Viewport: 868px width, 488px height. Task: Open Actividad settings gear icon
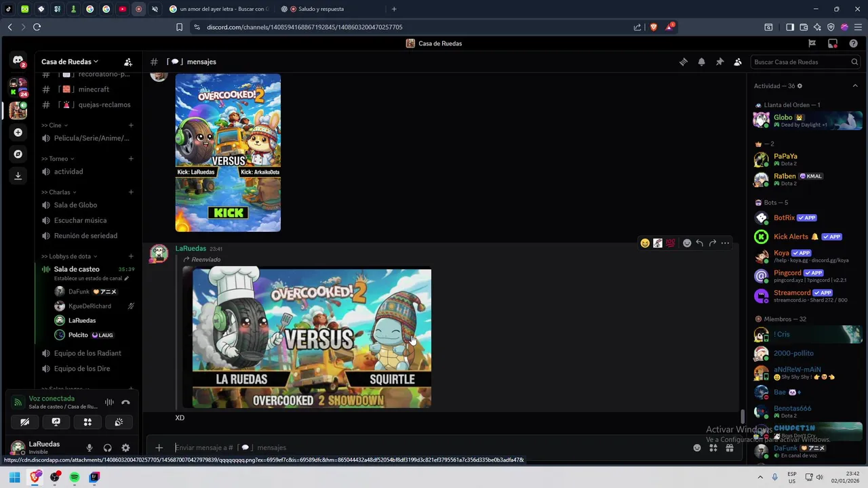tap(800, 86)
